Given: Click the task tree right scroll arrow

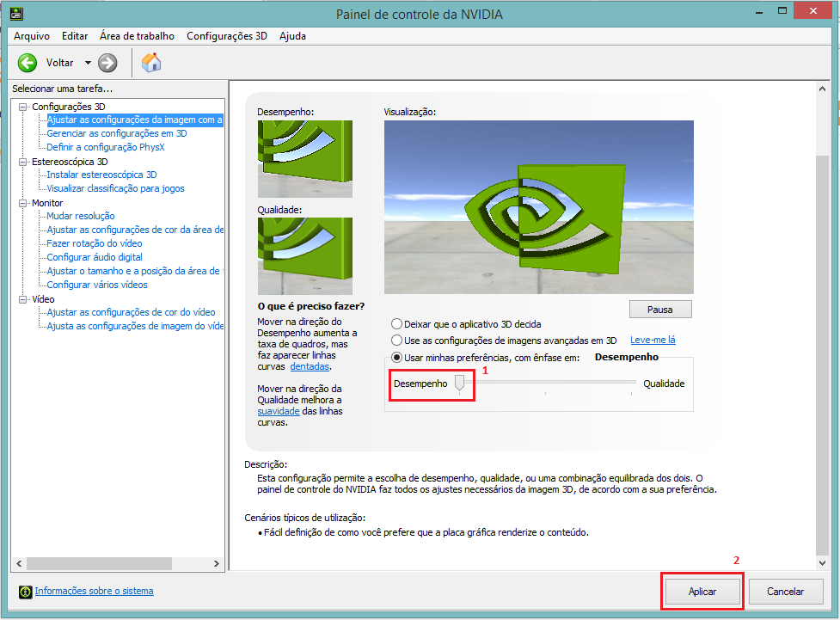Looking at the screenshot, I should tap(217, 564).
